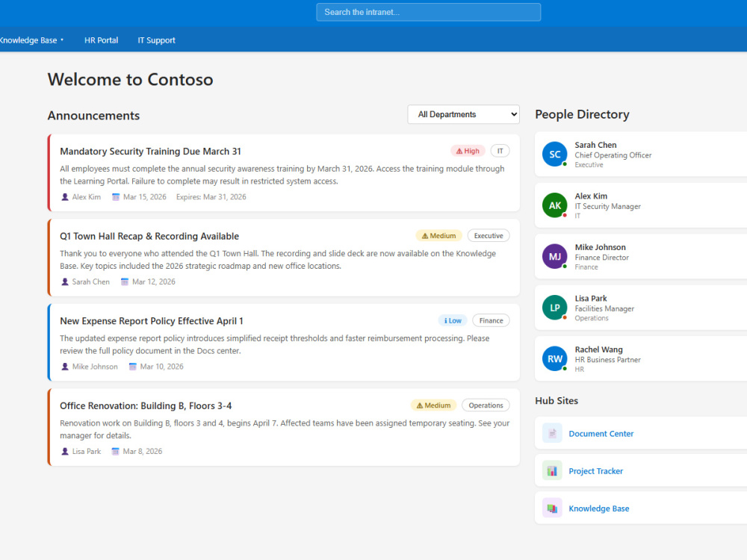Click the Medium badge on Office Renovation
Screen dimensions: 747x560
pyautogui.click(x=433, y=405)
